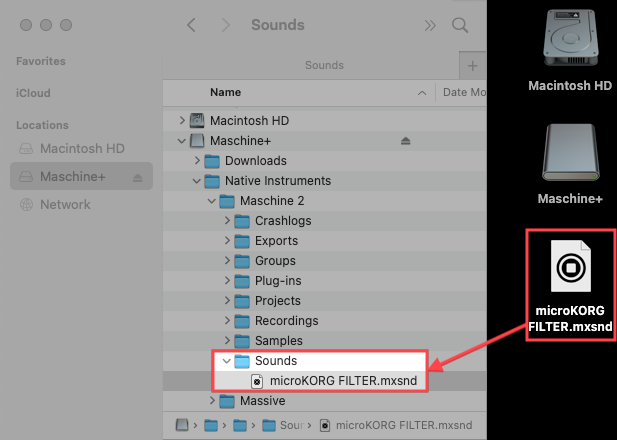Click the Downloads folder name
617x440 pixels.
(256, 161)
